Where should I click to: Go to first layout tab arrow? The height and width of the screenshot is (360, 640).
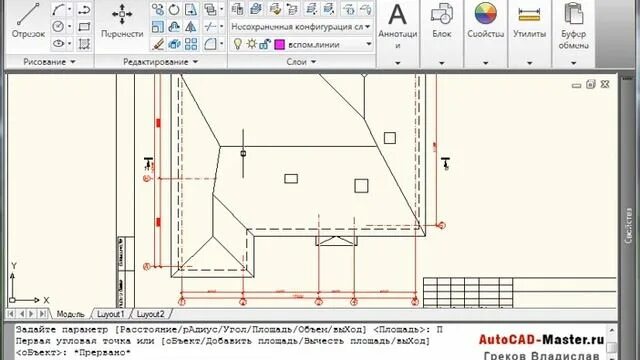click(x=11, y=314)
